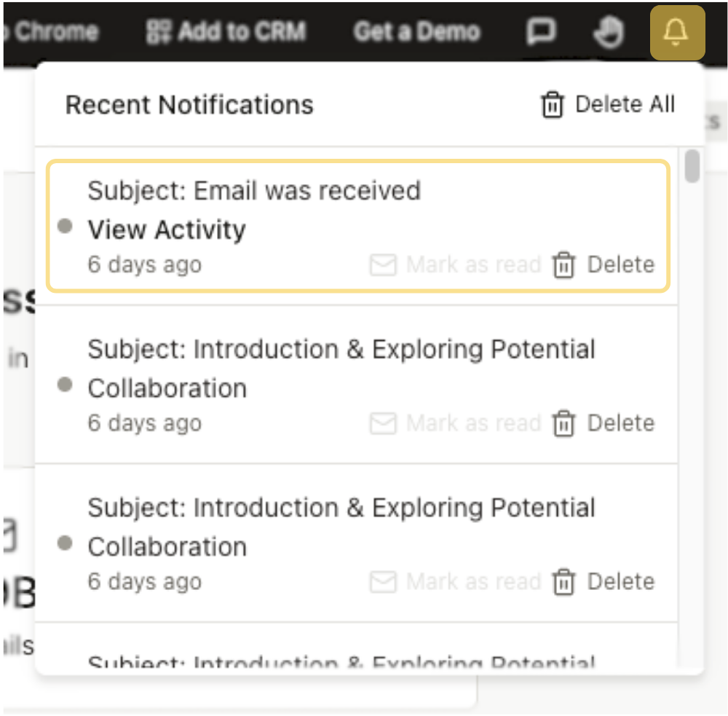Click the notifications panel scrollbar thumb

692,166
